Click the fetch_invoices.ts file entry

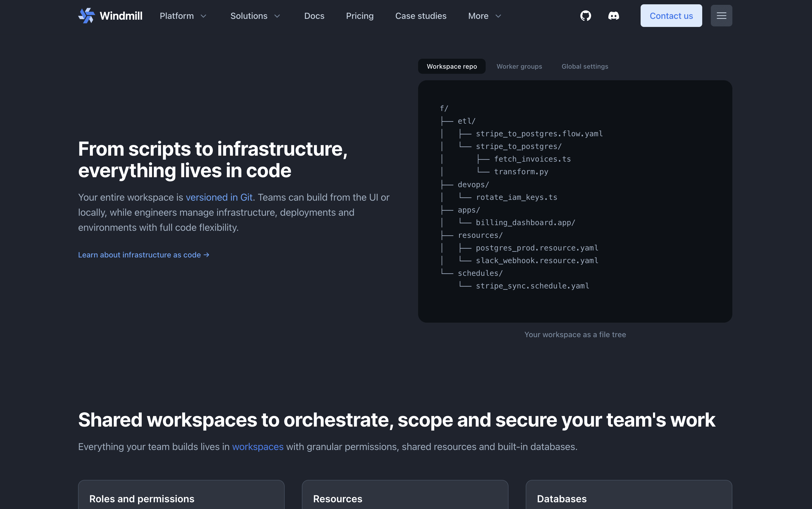coord(532,159)
